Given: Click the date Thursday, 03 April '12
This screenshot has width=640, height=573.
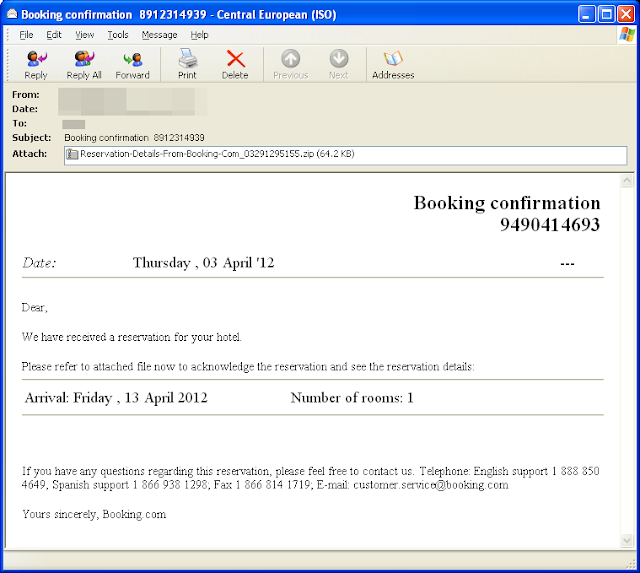Looking at the screenshot, I should click(x=203, y=263).
